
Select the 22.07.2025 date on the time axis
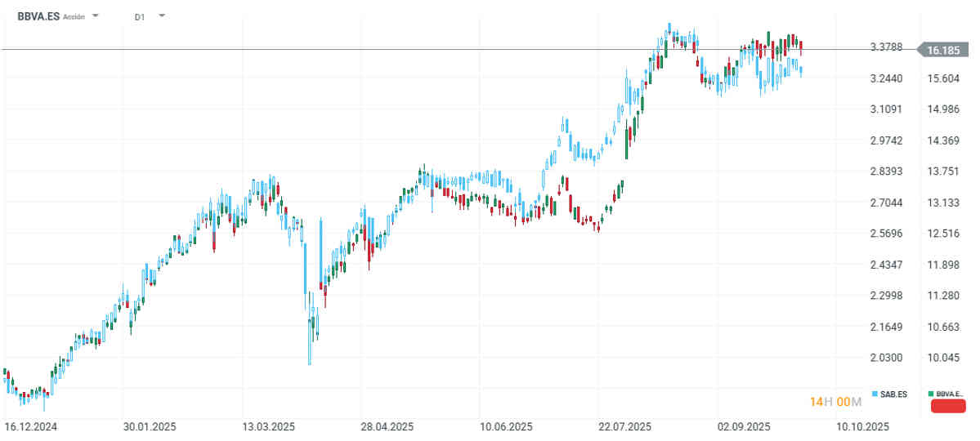click(x=625, y=427)
